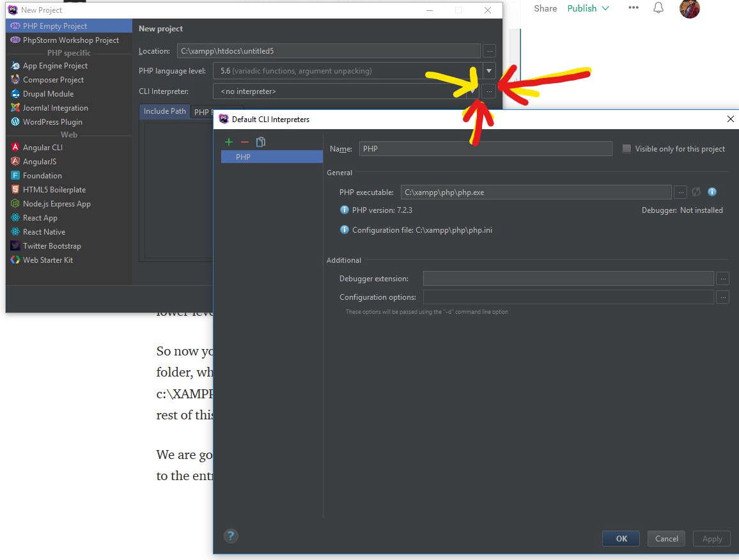Show phpinfo via blue info icon beside executable
This screenshot has width=739, height=560.
[x=712, y=192]
